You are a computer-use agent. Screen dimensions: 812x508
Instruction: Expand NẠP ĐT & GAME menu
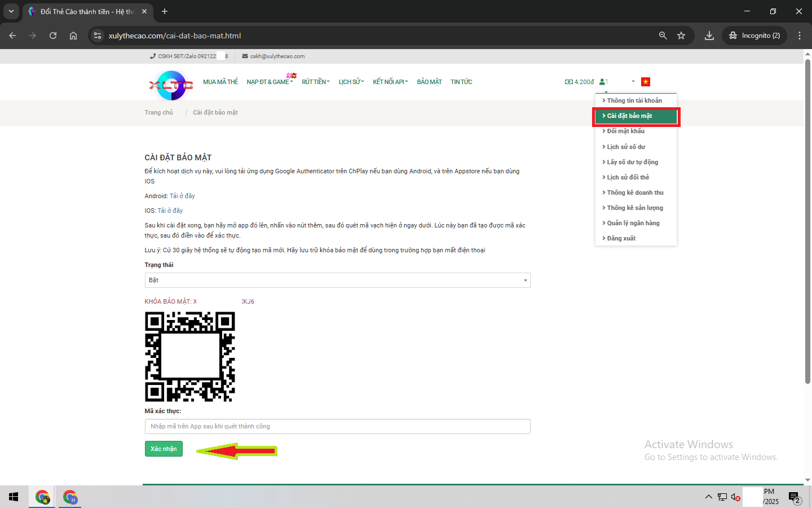pos(270,82)
